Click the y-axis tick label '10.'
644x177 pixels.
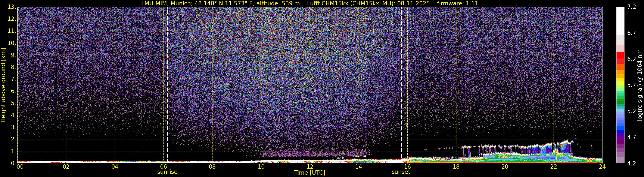coord(12,43)
